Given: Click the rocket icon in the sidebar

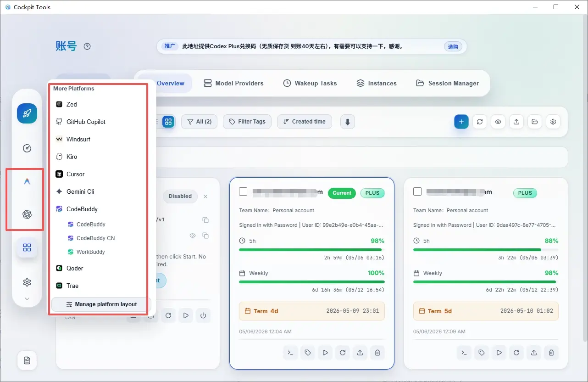Looking at the screenshot, I should point(27,113).
